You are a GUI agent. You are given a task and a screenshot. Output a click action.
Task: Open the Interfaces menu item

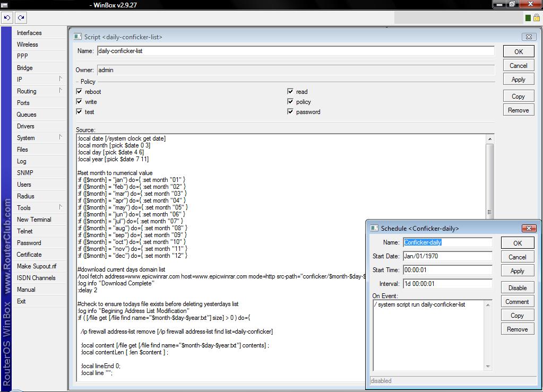pyautogui.click(x=29, y=33)
